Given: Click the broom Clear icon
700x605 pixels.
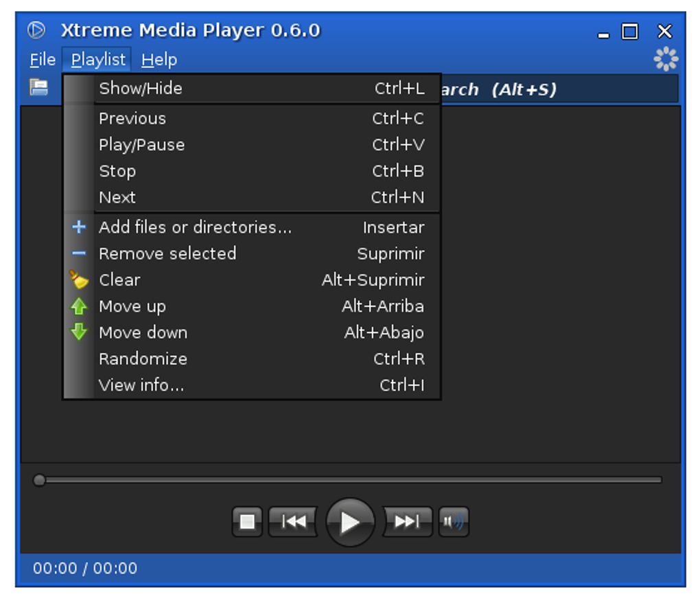Looking at the screenshot, I should [x=78, y=279].
